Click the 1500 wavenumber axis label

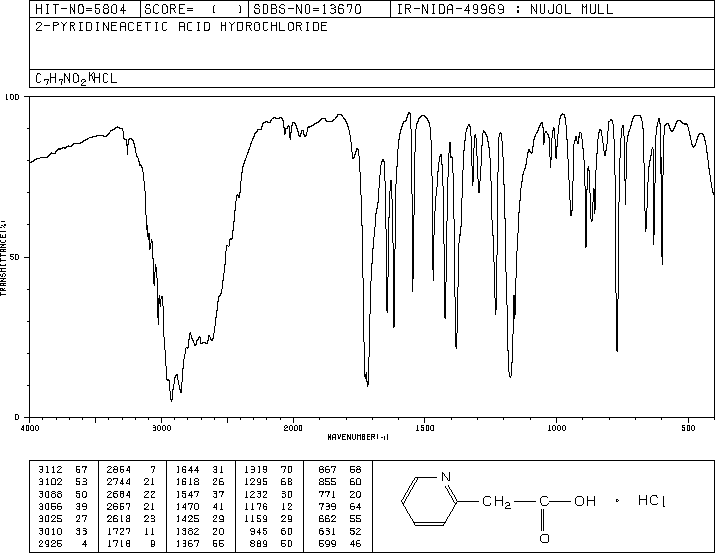coord(425,428)
